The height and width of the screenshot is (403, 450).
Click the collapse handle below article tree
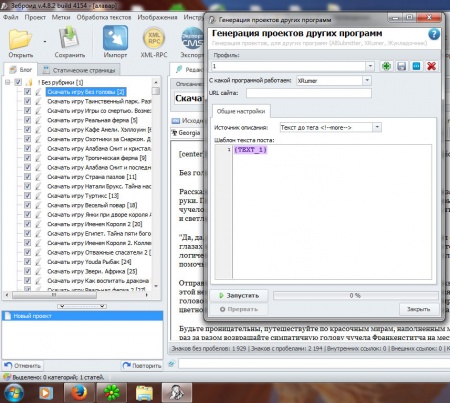pyautogui.click(x=82, y=306)
